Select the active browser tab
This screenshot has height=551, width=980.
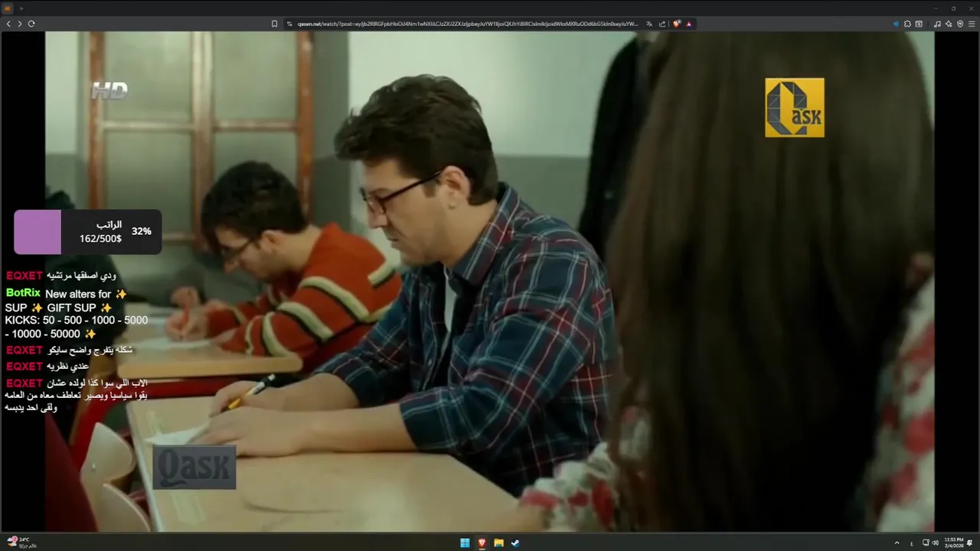(8, 8)
